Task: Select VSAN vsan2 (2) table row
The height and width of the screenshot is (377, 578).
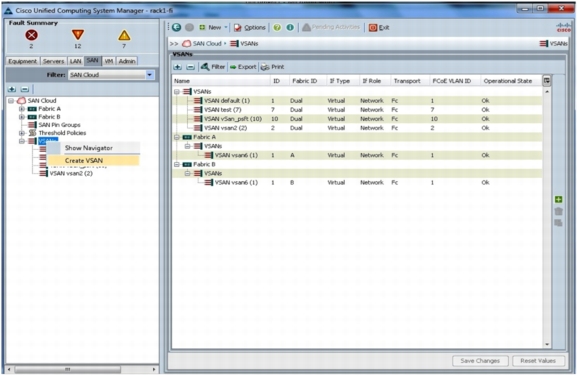Action: (x=357, y=128)
